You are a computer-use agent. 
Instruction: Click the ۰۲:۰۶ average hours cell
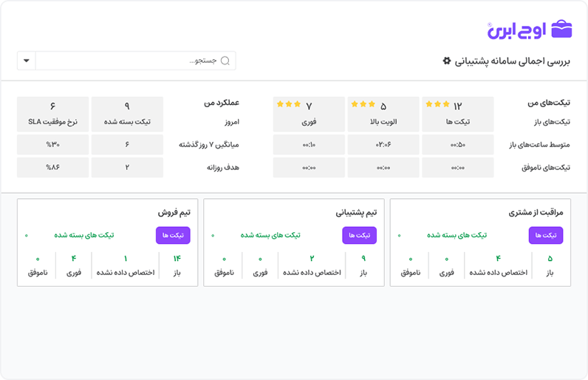[x=383, y=145]
